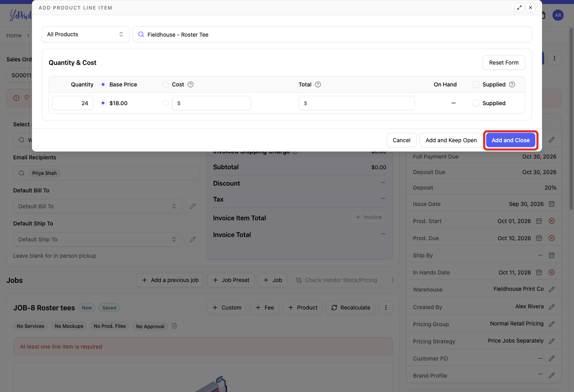The height and width of the screenshot is (392, 574).
Task: Edit Pricing Strategy with pencil icon
Action: tap(552, 341)
